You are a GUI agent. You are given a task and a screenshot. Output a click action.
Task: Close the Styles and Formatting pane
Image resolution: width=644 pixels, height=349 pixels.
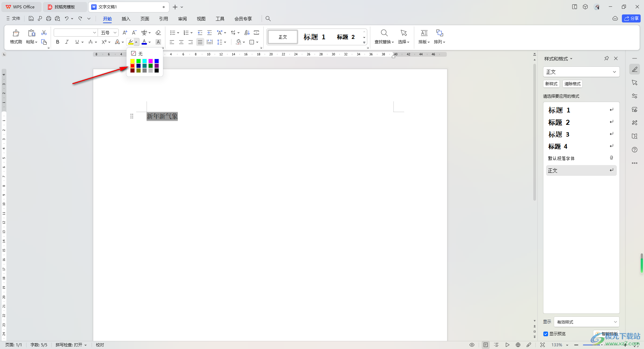click(x=616, y=58)
